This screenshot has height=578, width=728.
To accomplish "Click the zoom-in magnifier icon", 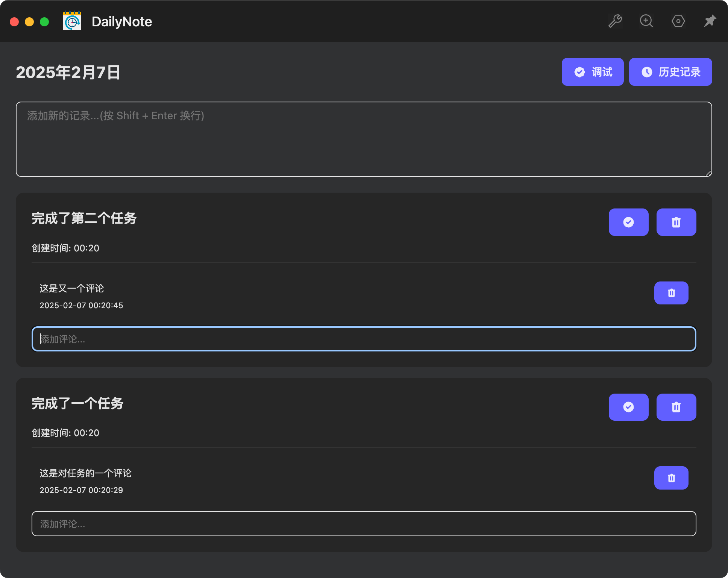I will [646, 21].
